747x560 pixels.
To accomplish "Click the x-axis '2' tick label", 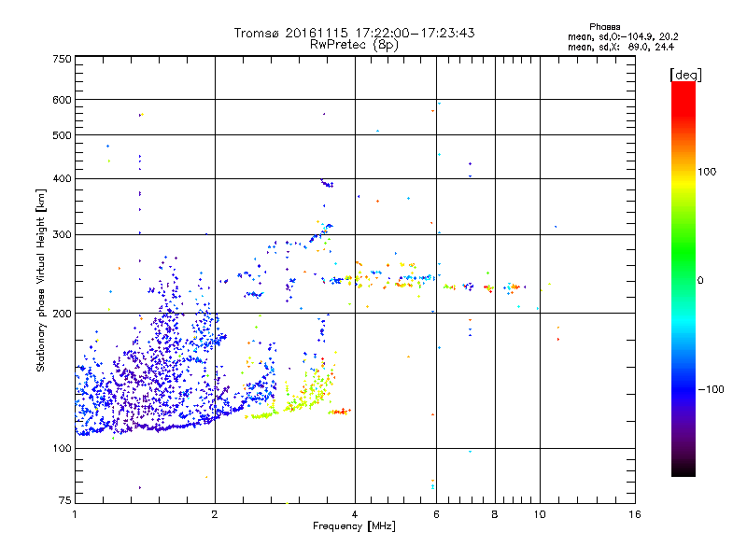I will pos(215,514).
